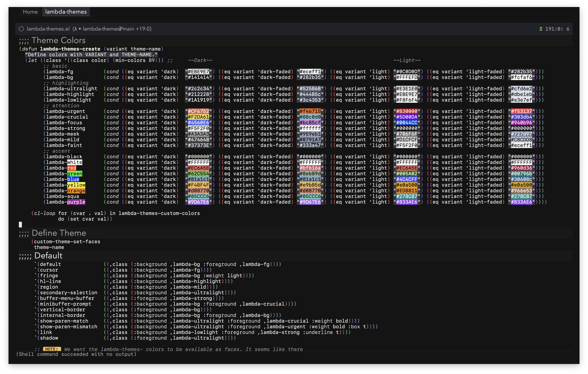This screenshot has height=374, width=588.
Task: Switch to the Home tab
Action: (x=30, y=12)
